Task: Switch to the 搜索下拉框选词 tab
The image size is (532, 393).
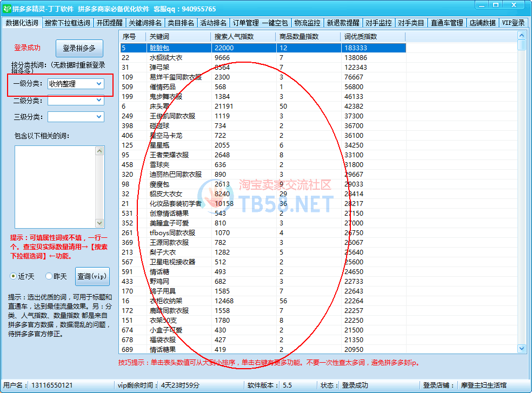Action: 67,23
